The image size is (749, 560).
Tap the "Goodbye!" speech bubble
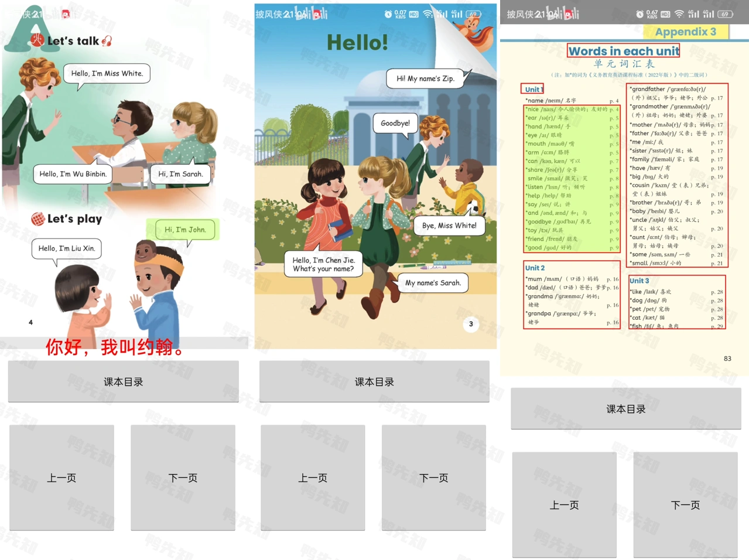[395, 123]
